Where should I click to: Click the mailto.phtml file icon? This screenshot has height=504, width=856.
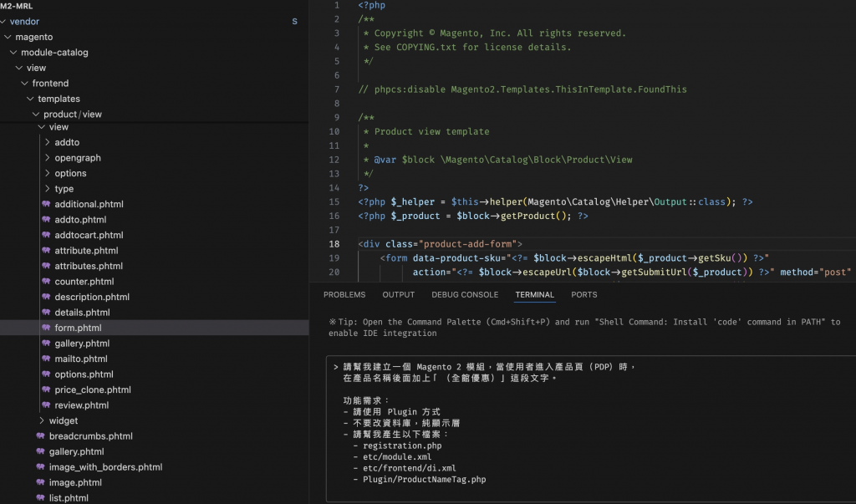tap(47, 359)
